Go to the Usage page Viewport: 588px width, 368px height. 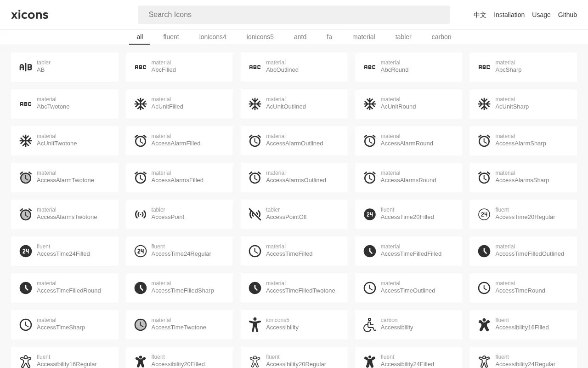[x=541, y=15]
